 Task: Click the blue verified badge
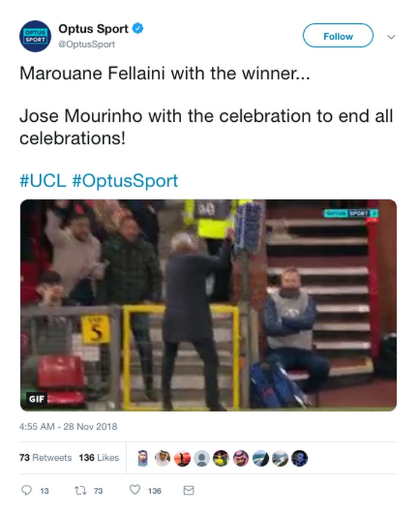pos(138,28)
